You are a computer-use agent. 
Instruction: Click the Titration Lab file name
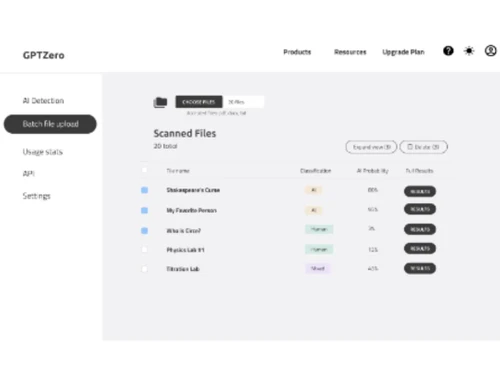[183, 269]
